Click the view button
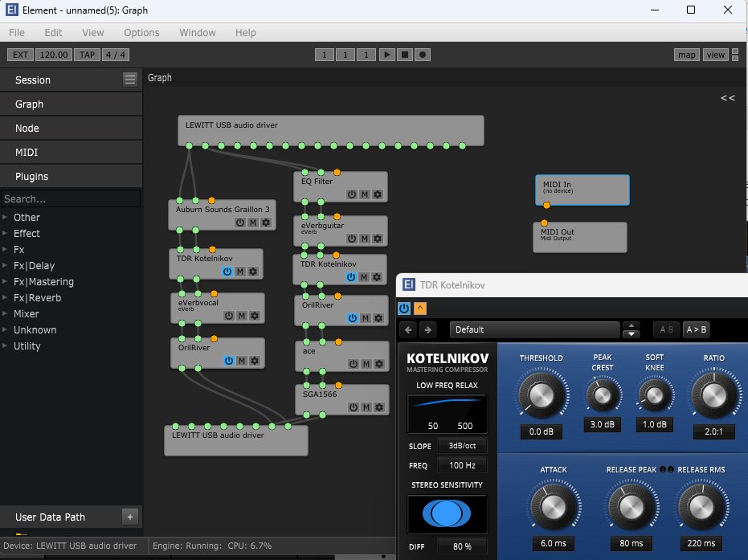Viewport: 748px width, 560px height. [716, 55]
